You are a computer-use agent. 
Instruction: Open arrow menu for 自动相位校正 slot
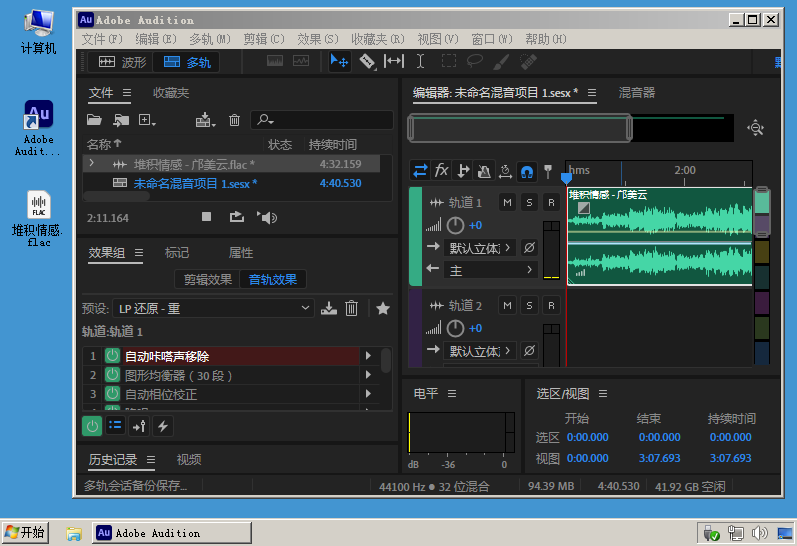368,393
